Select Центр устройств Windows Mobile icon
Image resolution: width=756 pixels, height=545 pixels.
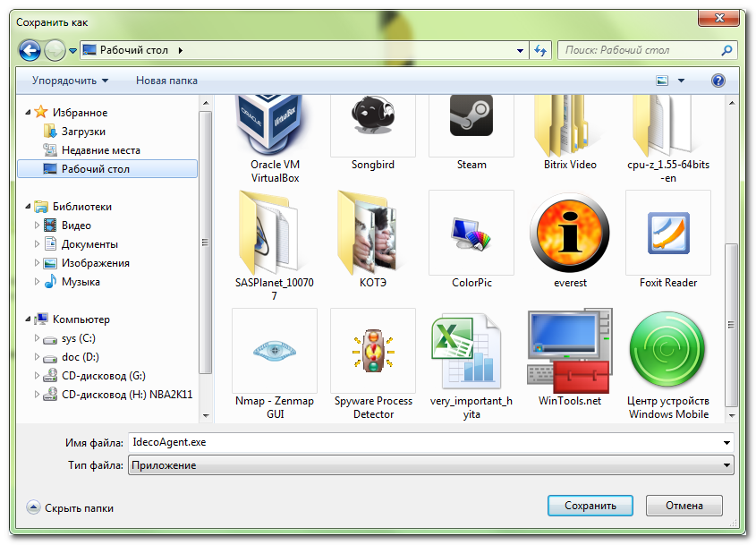click(x=667, y=351)
